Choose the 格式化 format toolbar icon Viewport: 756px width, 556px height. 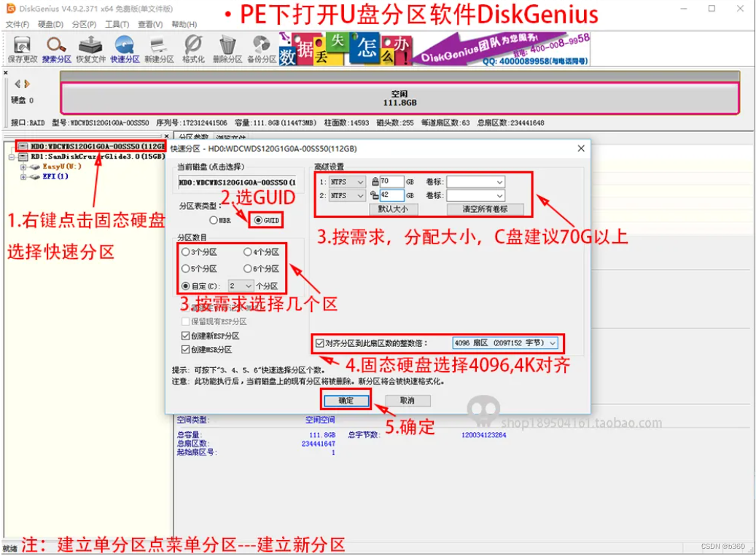pyautogui.click(x=193, y=50)
